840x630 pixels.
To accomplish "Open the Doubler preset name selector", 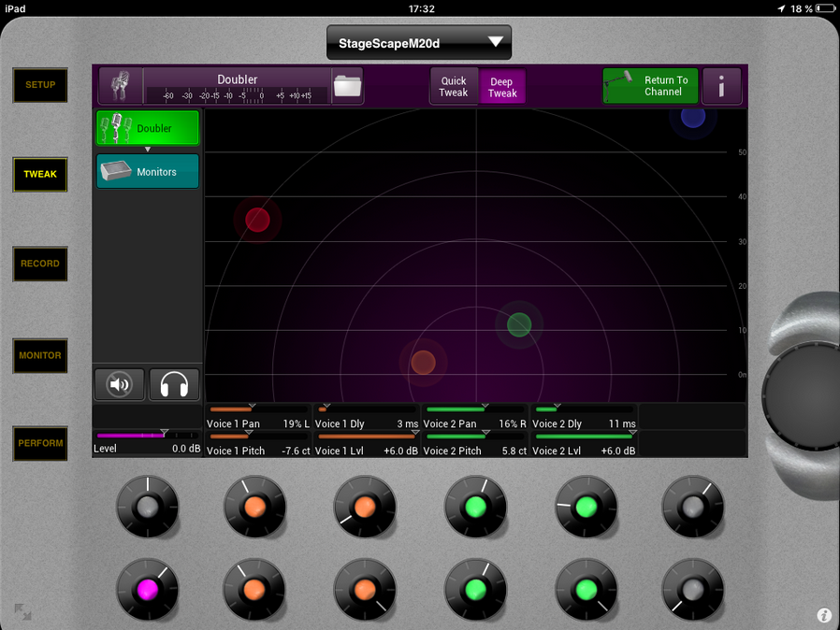I will pos(238,80).
